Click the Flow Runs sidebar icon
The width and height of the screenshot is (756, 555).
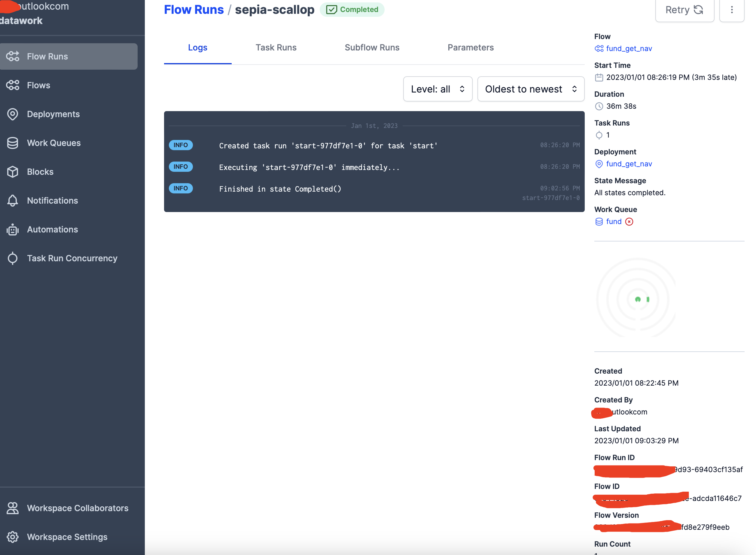[x=13, y=56]
